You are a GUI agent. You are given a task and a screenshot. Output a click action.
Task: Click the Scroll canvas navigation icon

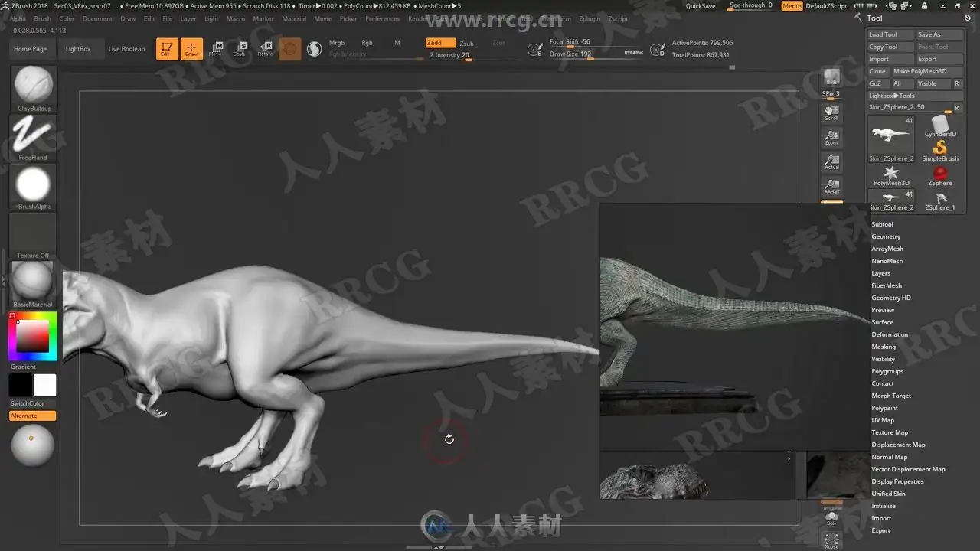831,113
